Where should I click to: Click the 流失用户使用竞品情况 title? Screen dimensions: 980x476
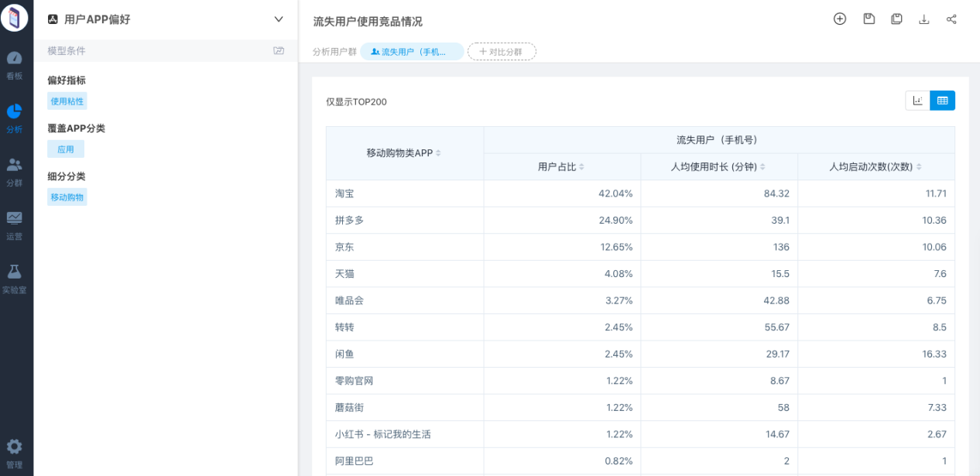click(368, 22)
